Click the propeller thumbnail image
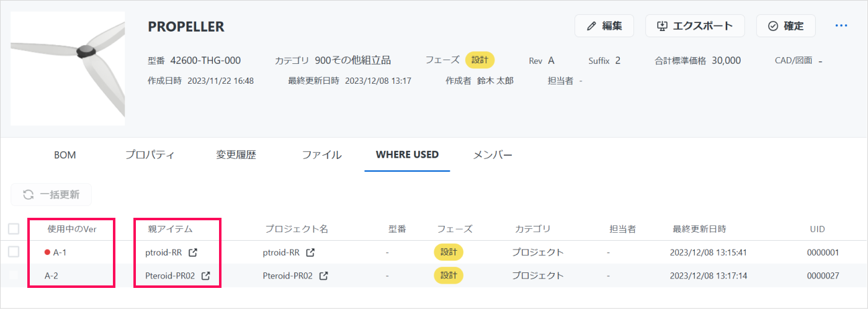Screen dimensions: 868x309 pos(68,68)
